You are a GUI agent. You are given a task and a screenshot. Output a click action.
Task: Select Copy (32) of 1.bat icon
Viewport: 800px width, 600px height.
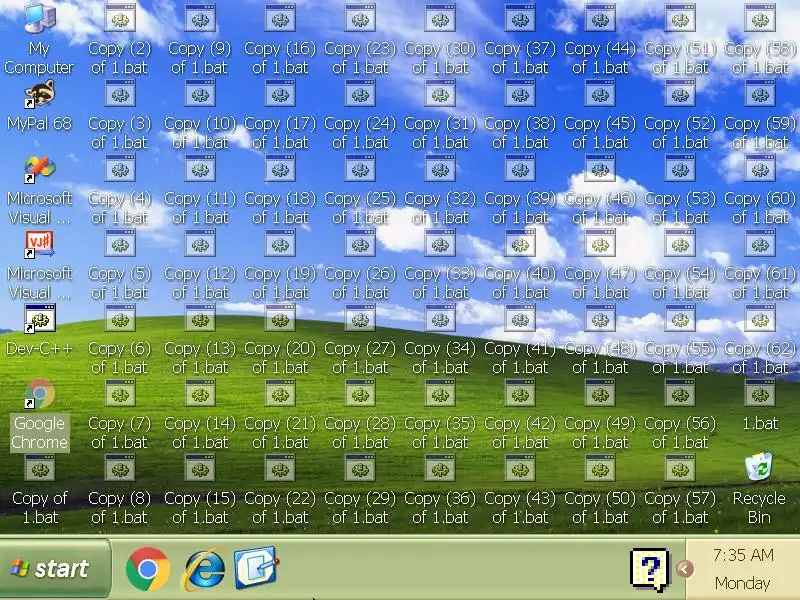tap(440, 168)
